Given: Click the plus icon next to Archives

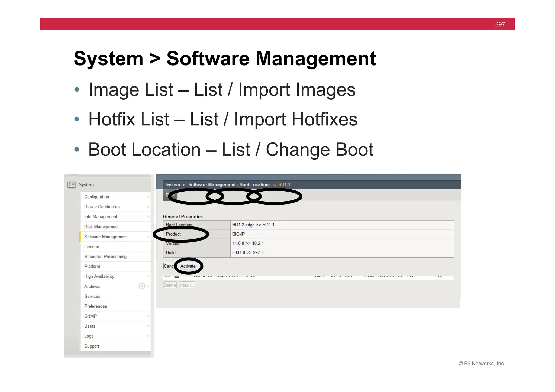Looking at the screenshot, I should tap(142, 286).
